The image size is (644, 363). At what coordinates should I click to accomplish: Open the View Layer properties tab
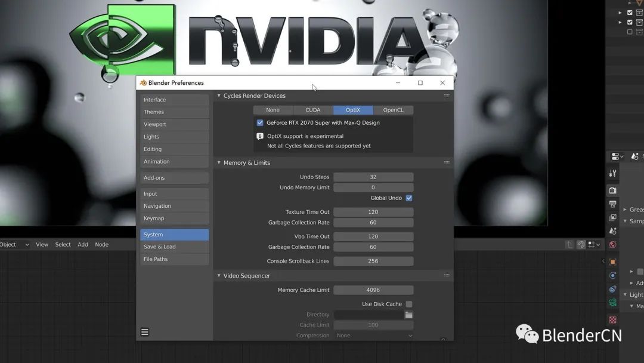(x=612, y=217)
